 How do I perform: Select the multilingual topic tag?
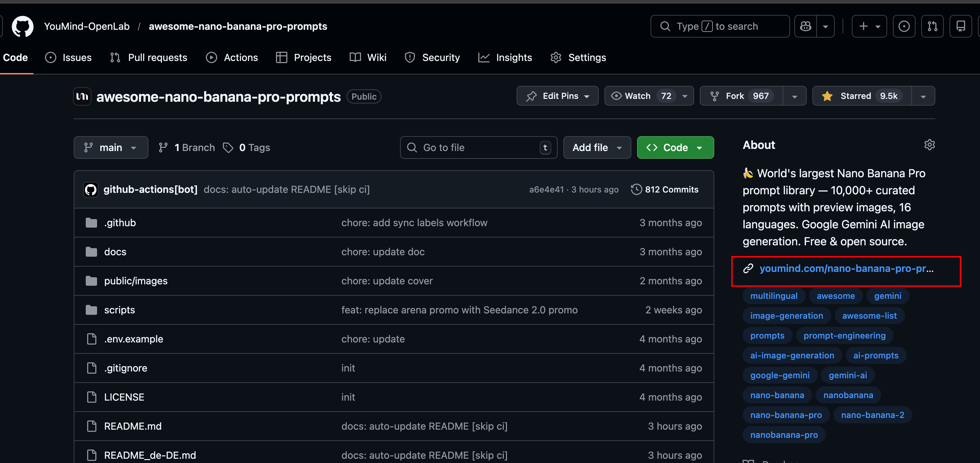(774, 295)
